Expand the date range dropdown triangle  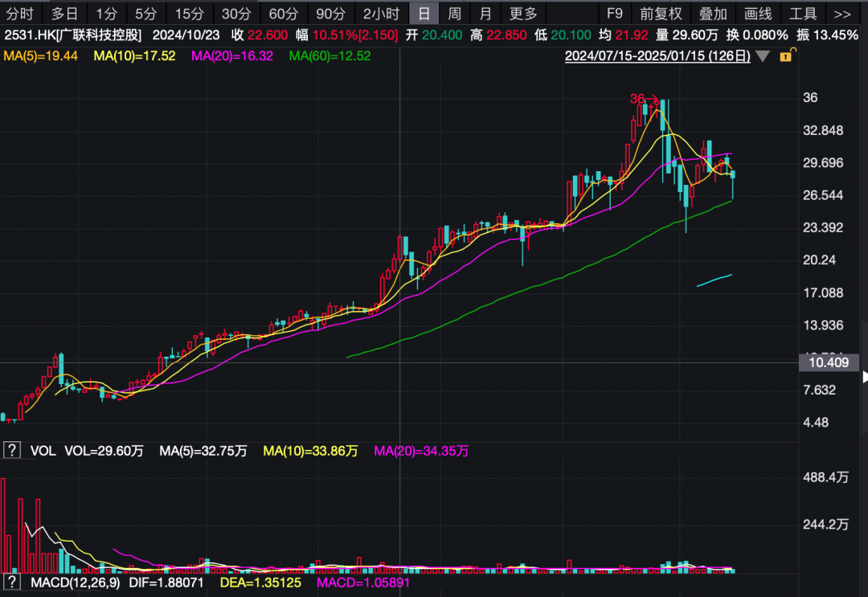[x=763, y=56]
